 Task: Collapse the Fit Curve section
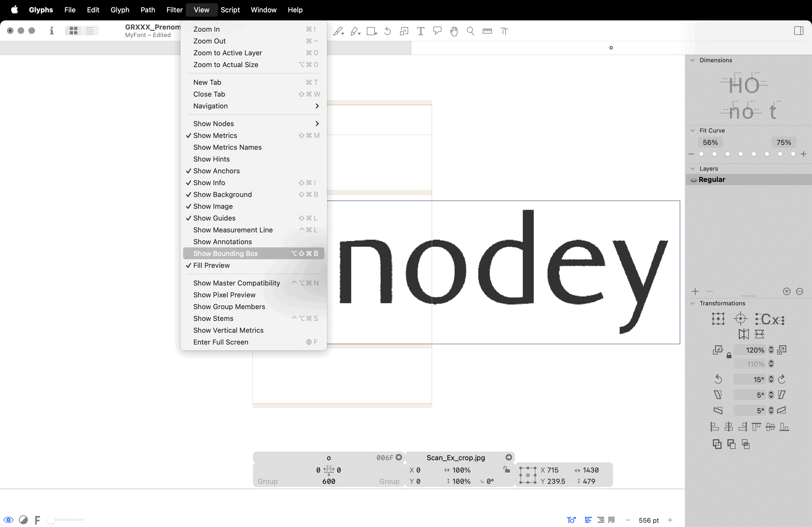coord(693,130)
